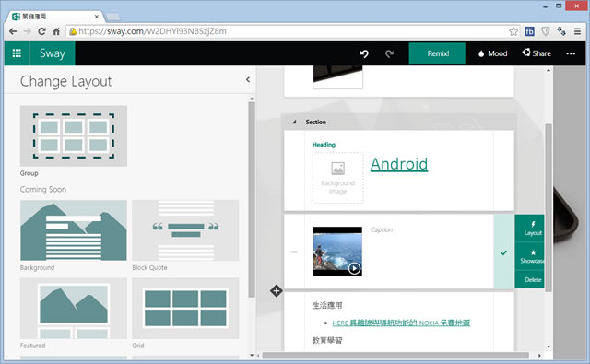Open the HERE Nokia maps link
The width and height of the screenshot is (590, 364).
[x=401, y=323]
